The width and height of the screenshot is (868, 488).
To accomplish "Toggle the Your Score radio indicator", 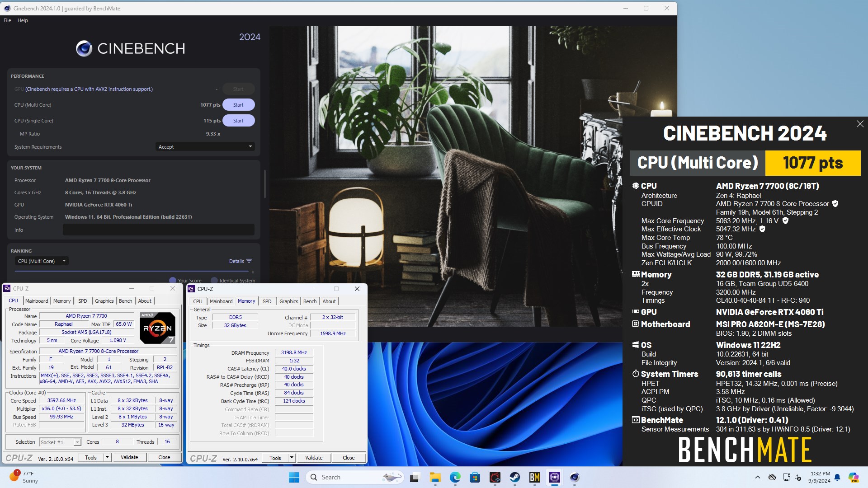I will (172, 280).
